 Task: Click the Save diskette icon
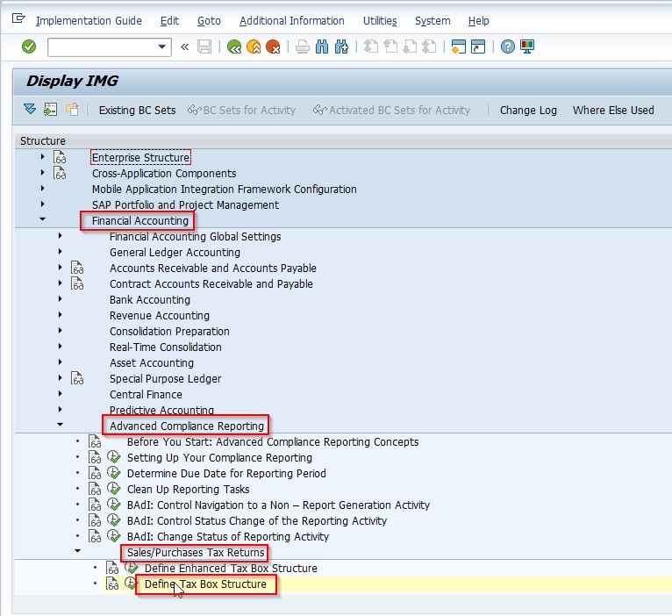click(x=204, y=47)
